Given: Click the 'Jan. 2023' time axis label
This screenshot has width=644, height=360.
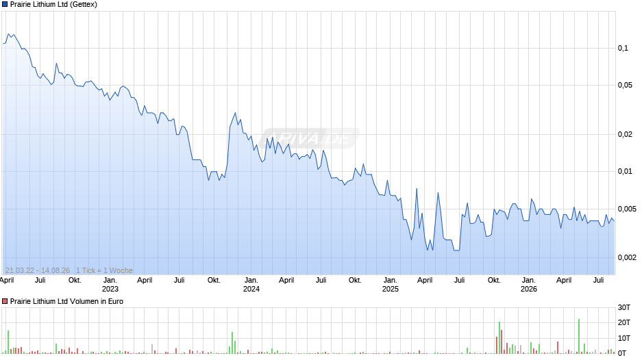Looking at the screenshot, I should [x=110, y=285].
